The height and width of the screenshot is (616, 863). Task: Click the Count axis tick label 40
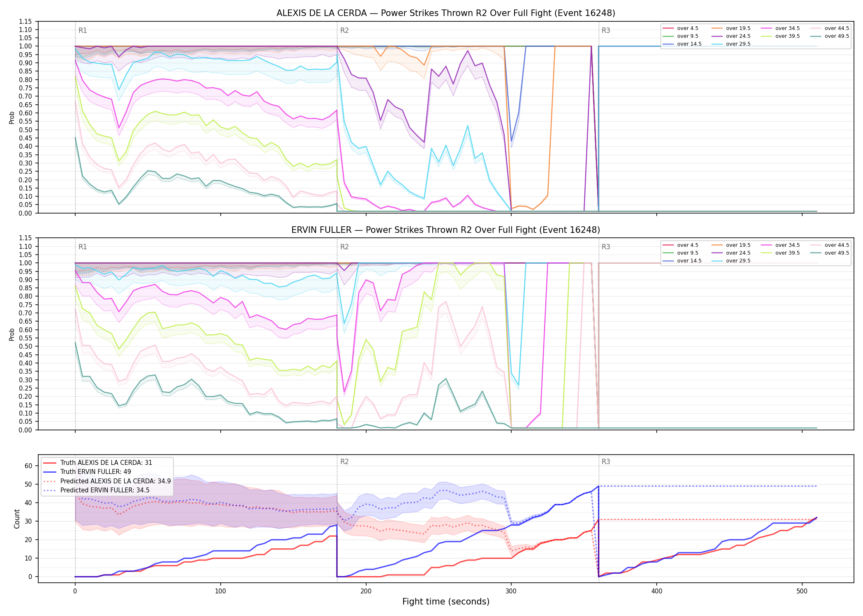28,503
